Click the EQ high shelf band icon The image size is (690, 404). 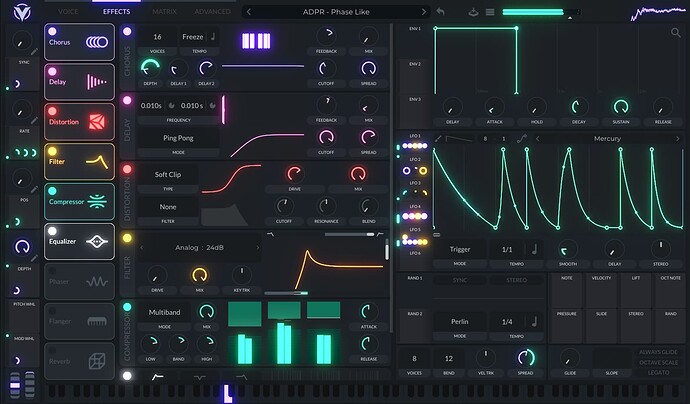point(241,377)
